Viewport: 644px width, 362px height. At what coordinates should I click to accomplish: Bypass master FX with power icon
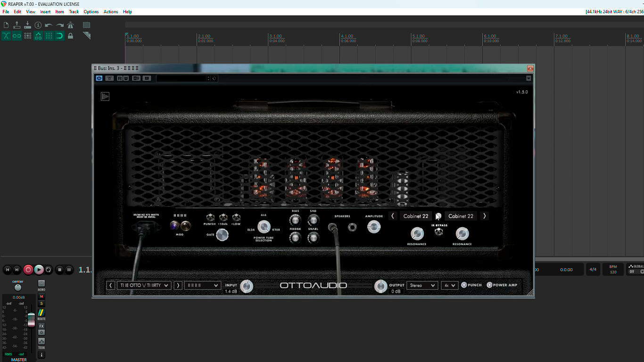(41, 332)
